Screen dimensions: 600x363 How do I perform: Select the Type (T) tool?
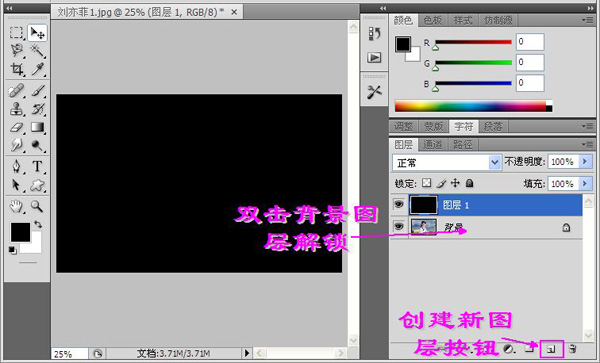37,166
